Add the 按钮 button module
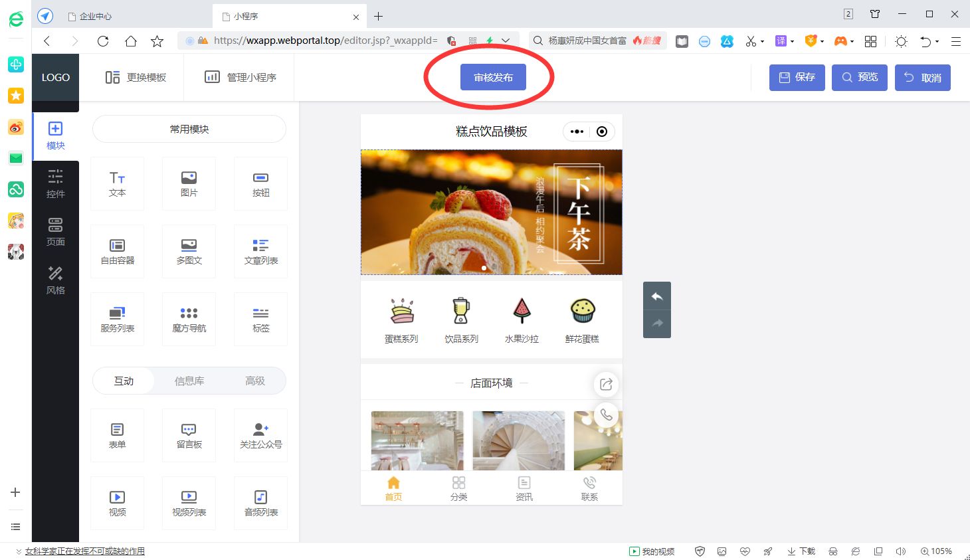Screen dimensions: 970x560 tap(260, 183)
